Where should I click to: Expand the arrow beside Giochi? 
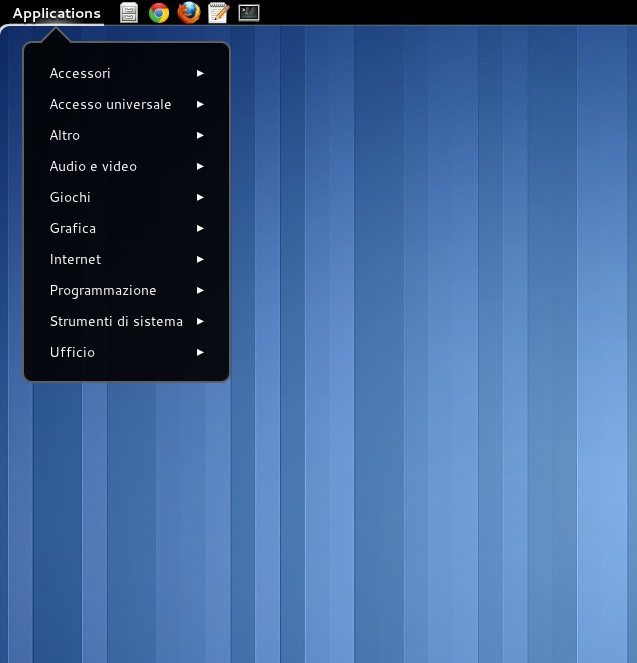coord(200,197)
